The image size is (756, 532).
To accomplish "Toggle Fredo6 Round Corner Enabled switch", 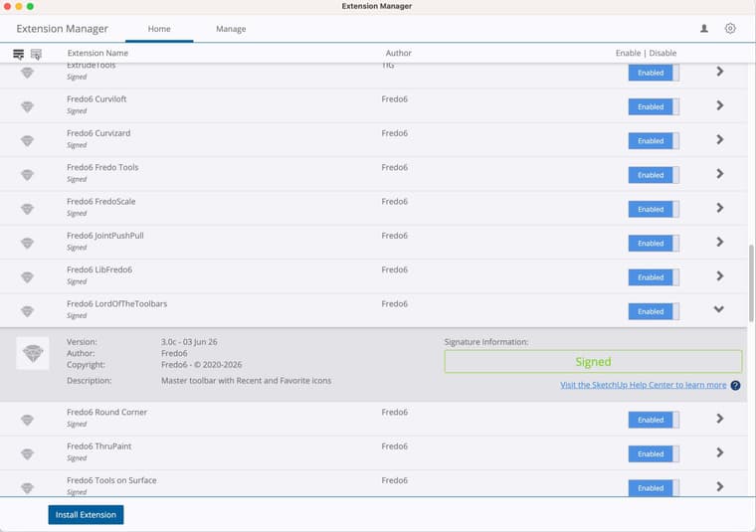I will click(654, 420).
